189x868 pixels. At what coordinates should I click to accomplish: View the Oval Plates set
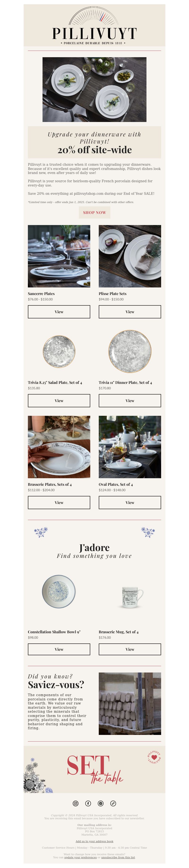click(130, 502)
